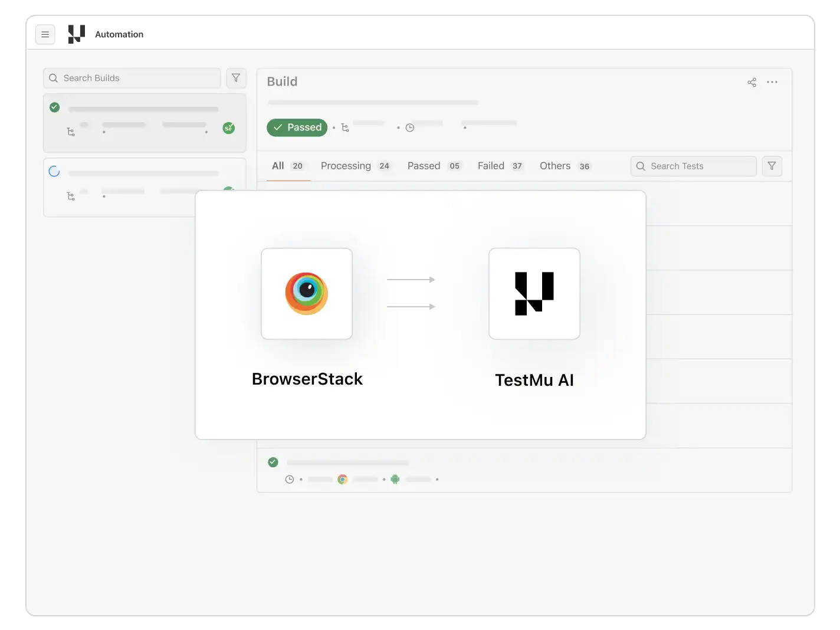The width and height of the screenshot is (840, 630).
Task: Click the Search Tests input field
Action: [693, 166]
